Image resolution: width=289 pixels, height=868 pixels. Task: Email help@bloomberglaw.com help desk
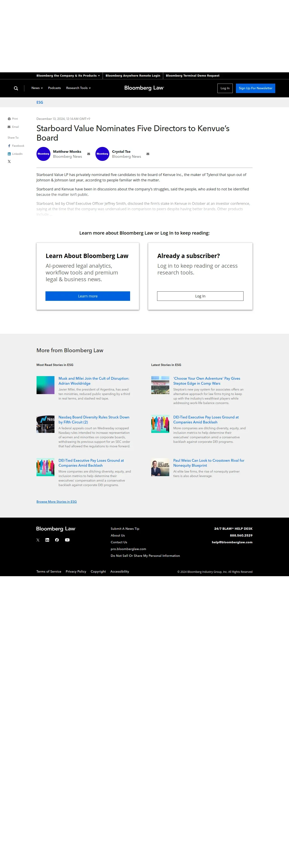[x=232, y=542]
